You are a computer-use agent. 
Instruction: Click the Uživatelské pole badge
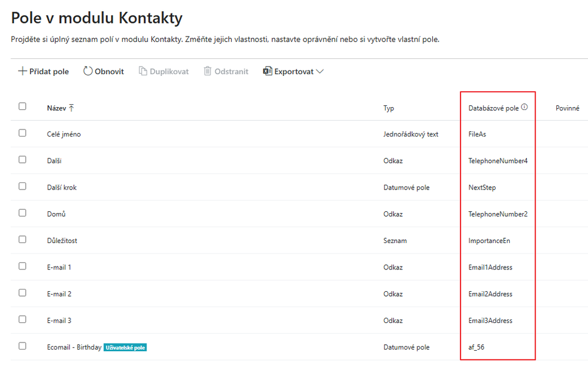(x=125, y=348)
